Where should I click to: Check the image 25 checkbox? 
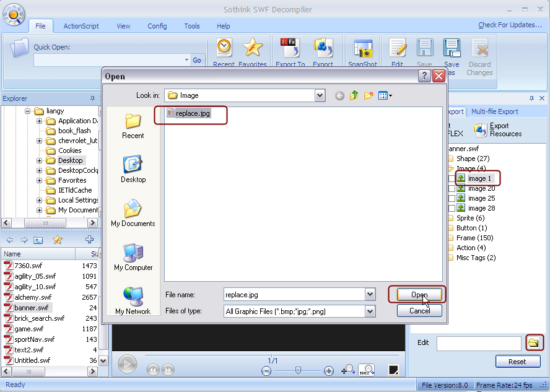click(x=452, y=198)
